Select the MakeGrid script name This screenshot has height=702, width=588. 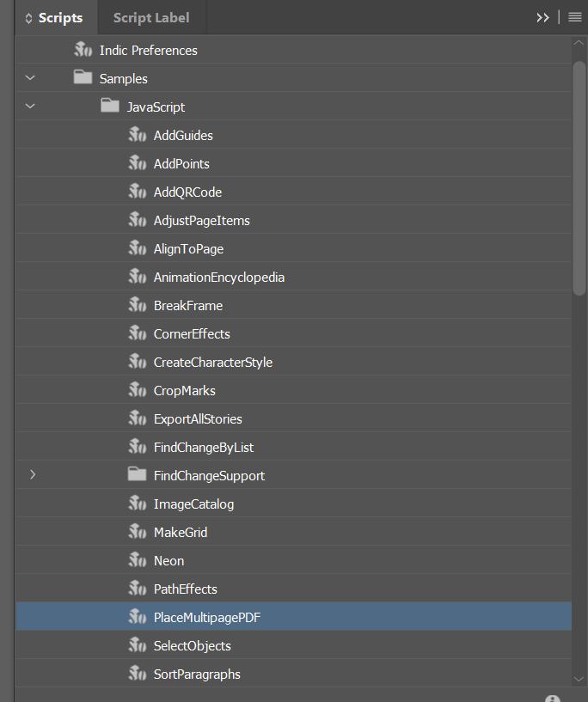(181, 532)
